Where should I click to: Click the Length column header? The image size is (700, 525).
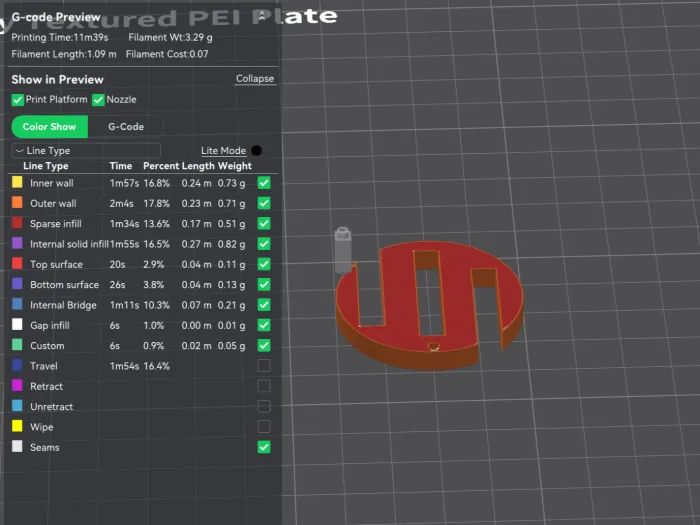198,166
